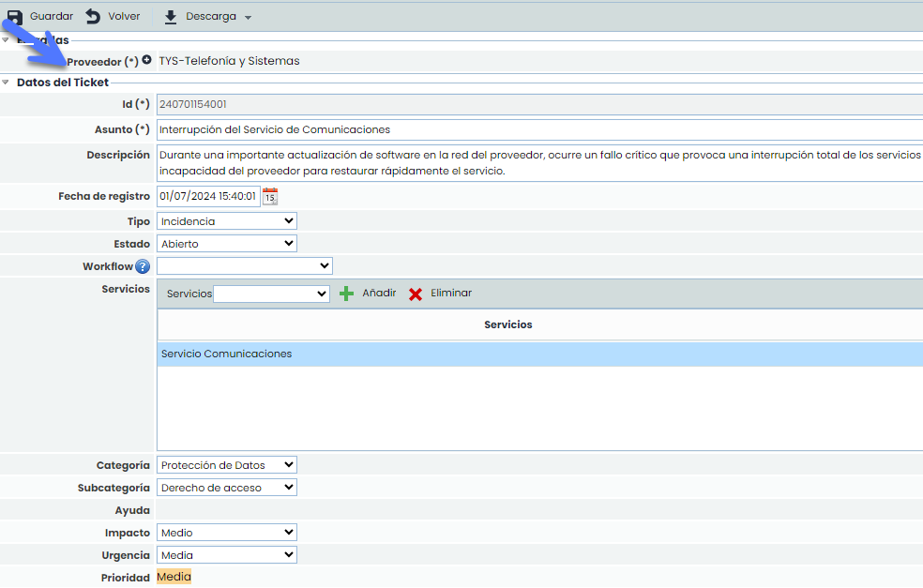Screen dimensions: 923x588
Task: Open the Descarga menu dropdown arrow
Action: pyautogui.click(x=248, y=18)
